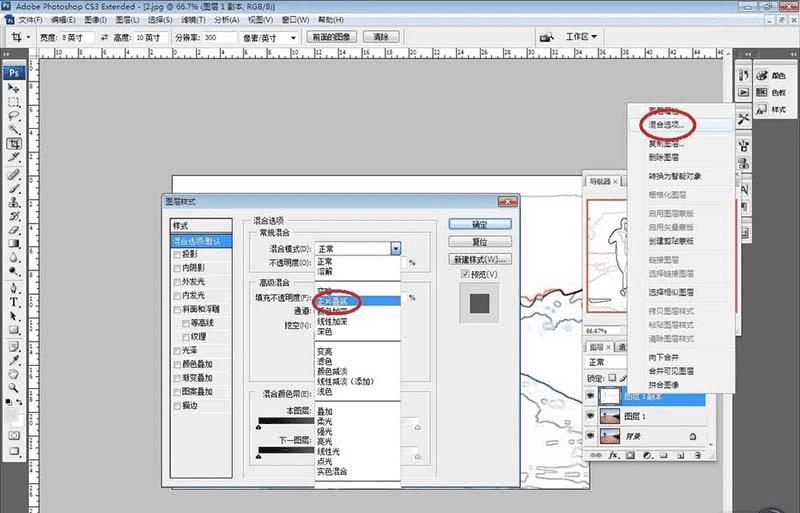Select the Notes tool

click(x=14, y=347)
